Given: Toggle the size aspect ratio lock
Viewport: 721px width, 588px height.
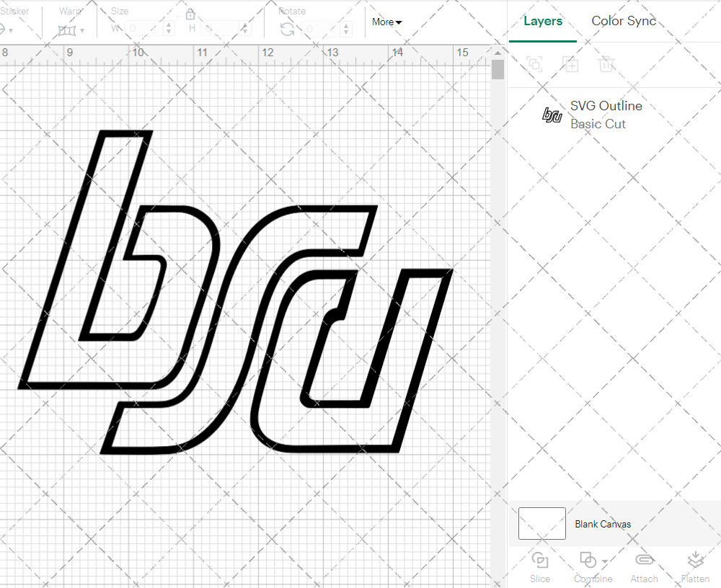Looking at the screenshot, I should tap(190, 14).
